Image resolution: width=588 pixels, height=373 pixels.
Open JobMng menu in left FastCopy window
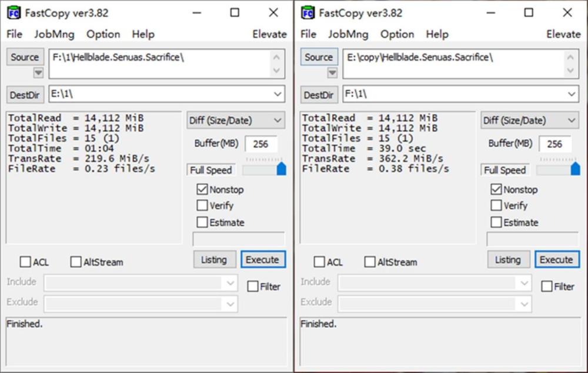pyautogui.click(x=54, y=34)
